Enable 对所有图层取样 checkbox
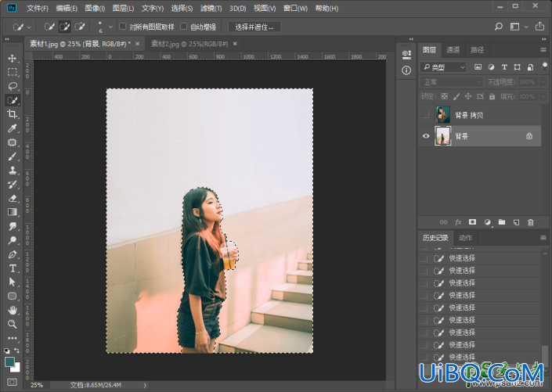 click(122, 27)
